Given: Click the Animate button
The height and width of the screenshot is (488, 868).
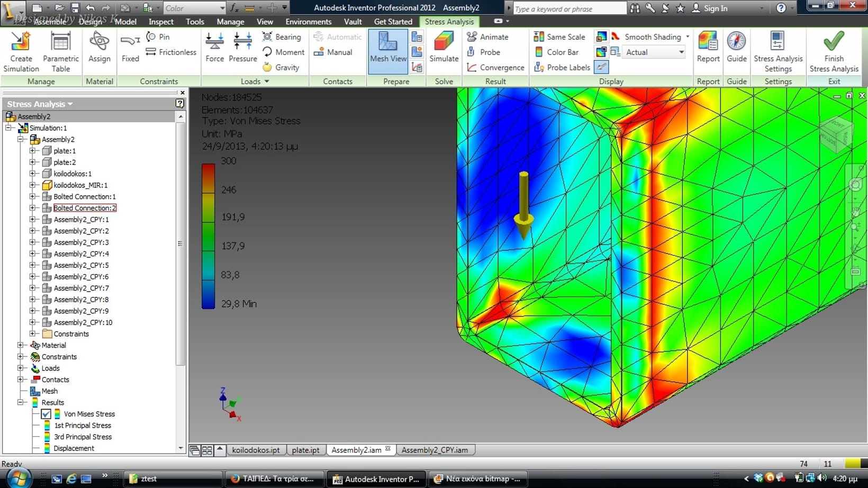Looking at the screenshot, I should [487, 37].
